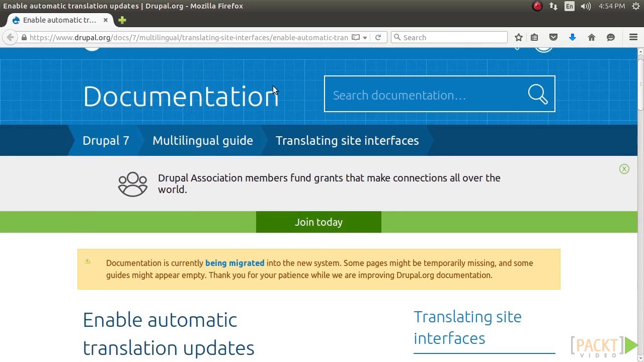Go to Firefox home page icon
644x362 pixels.
[592, 37]
